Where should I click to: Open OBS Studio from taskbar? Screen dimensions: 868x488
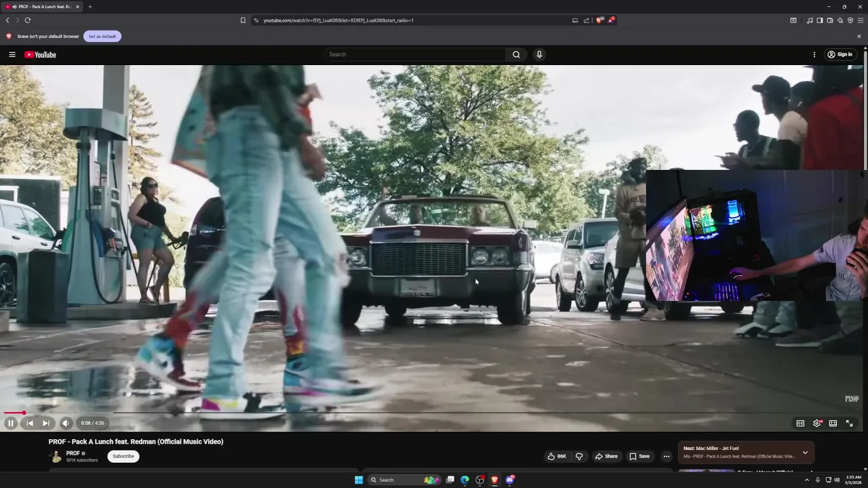coord(479,480)
